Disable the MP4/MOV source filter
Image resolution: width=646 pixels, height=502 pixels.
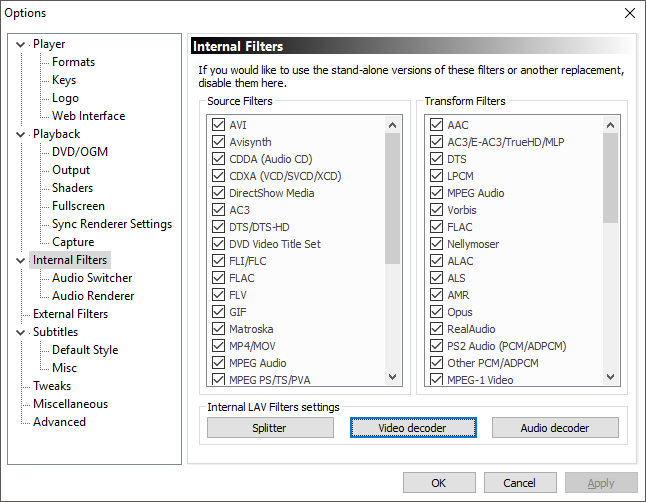tap(218, 345)
